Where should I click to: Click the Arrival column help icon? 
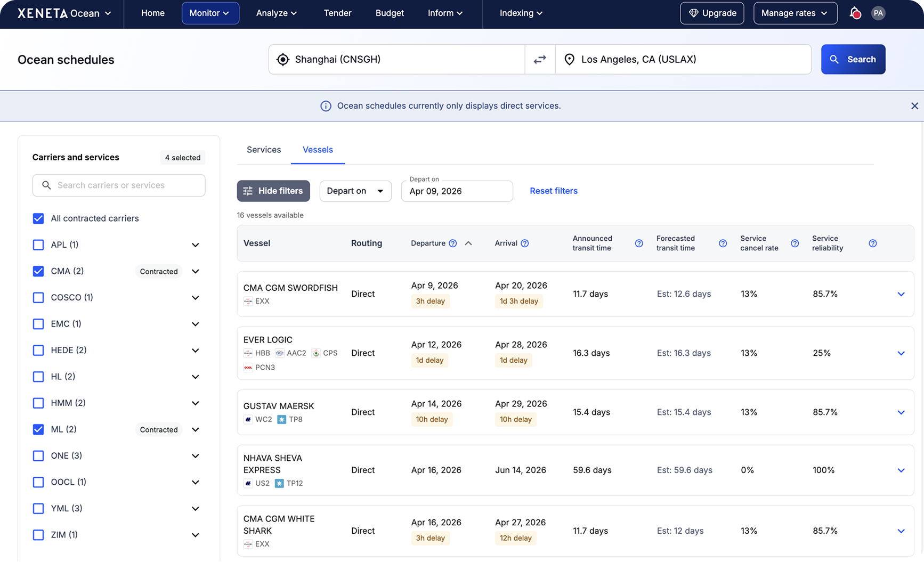tap(525, 243)
